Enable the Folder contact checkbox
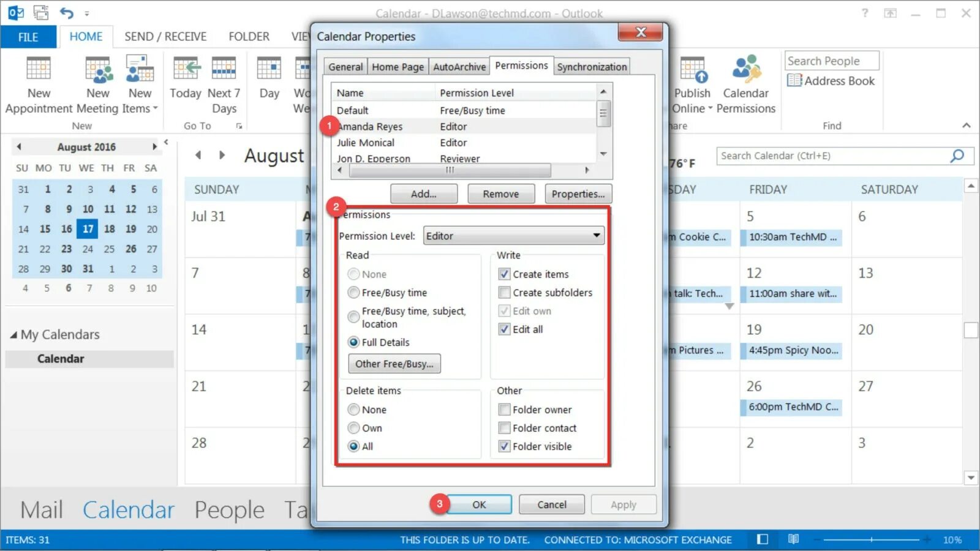The width and height of the screenshot is (980, 551). 504,428
